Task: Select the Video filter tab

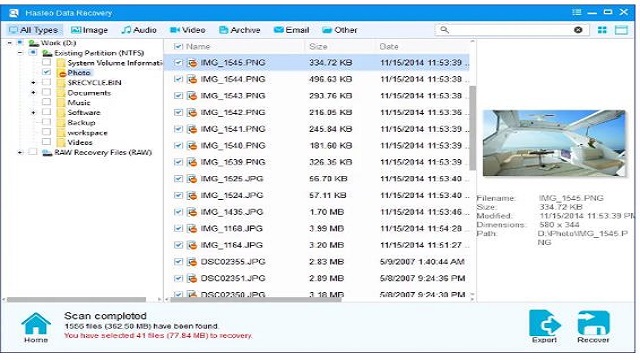Action: (188, 30)
